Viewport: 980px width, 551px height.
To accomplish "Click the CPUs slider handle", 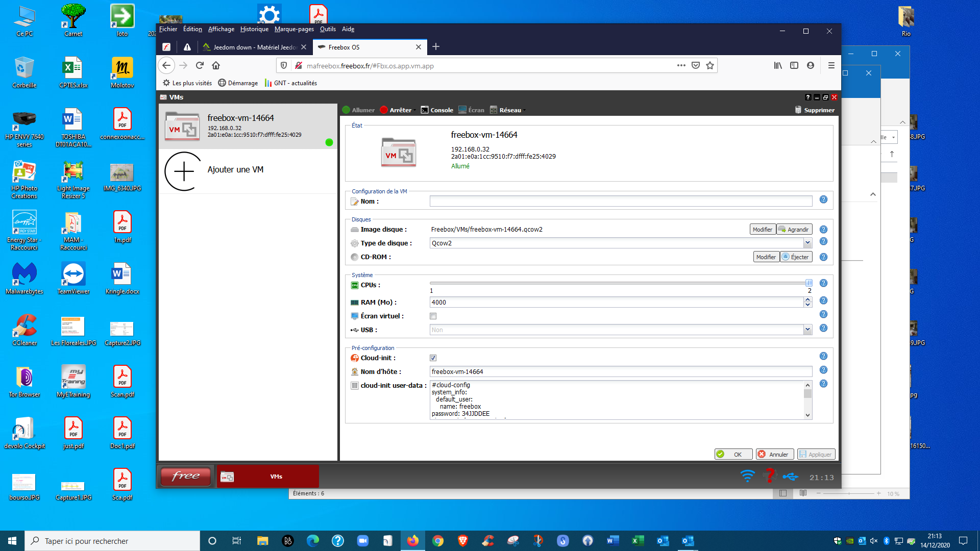I will pyautogui.click(x=809, y=283).
